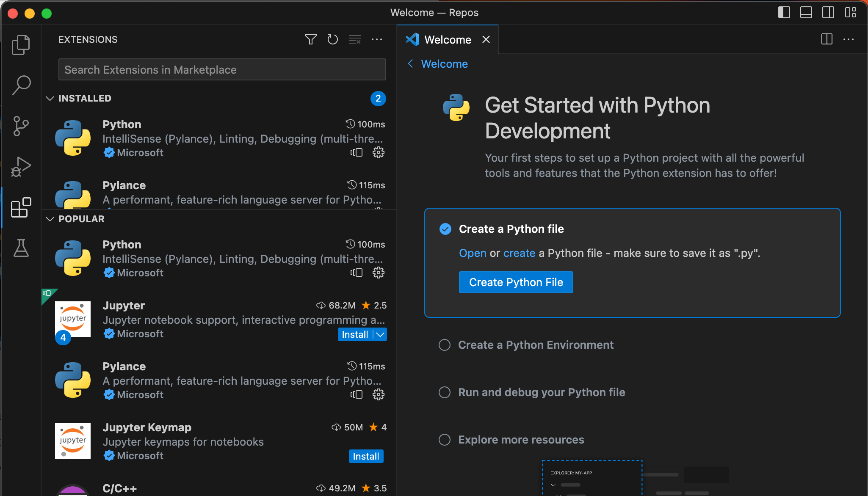Install the Jupyter Keymap extension
The image size is (868, 496).
tap(366, 456)
